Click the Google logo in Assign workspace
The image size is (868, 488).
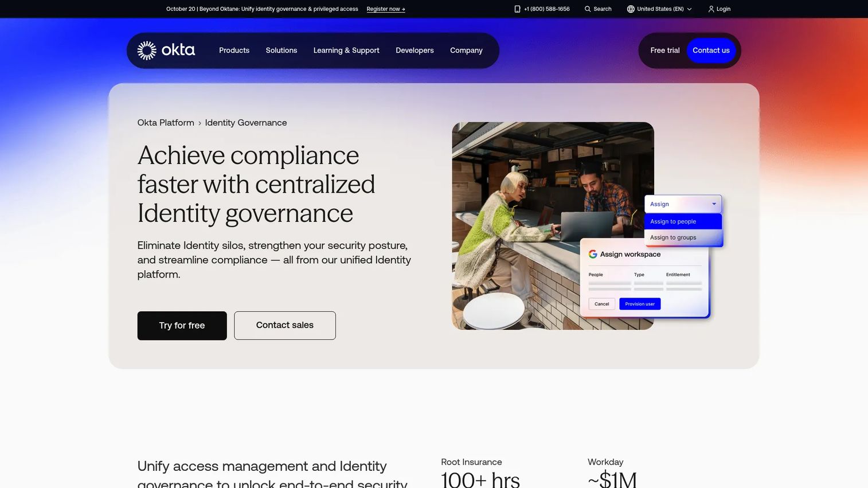coord(593,254)
